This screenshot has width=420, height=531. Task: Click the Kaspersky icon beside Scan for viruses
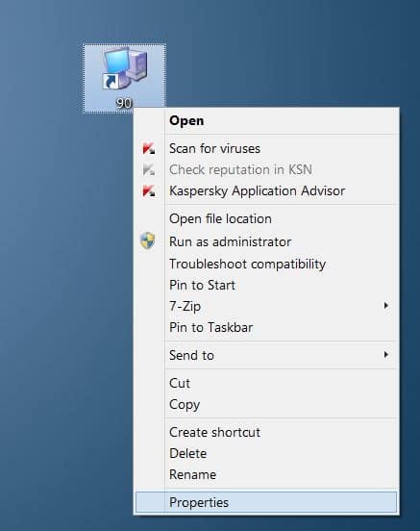(149, 148)
